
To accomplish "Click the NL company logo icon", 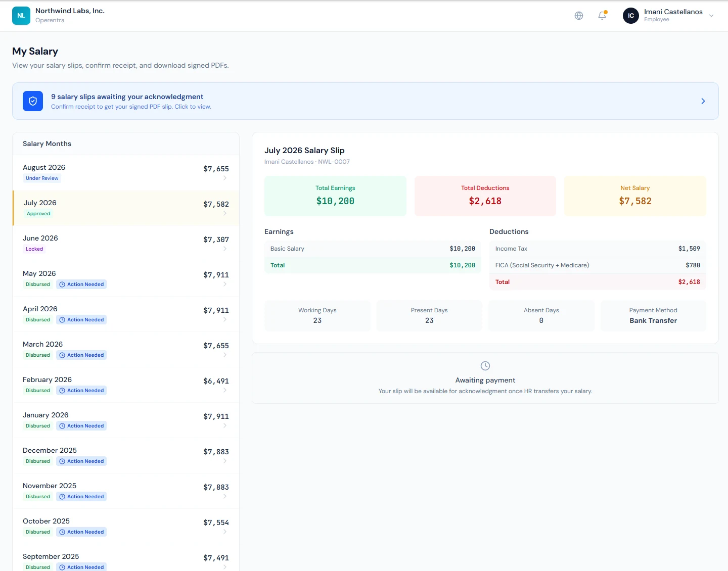I will [21, 16].
